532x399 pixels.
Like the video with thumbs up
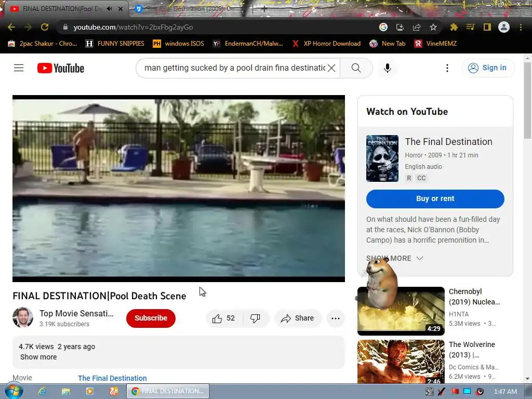(x=224, y=318)
